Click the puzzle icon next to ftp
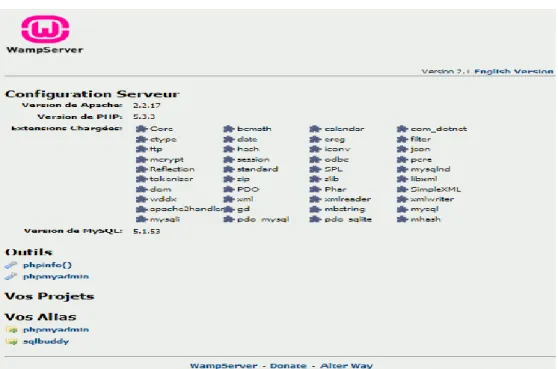558x369 pixels. click(142, 149)
